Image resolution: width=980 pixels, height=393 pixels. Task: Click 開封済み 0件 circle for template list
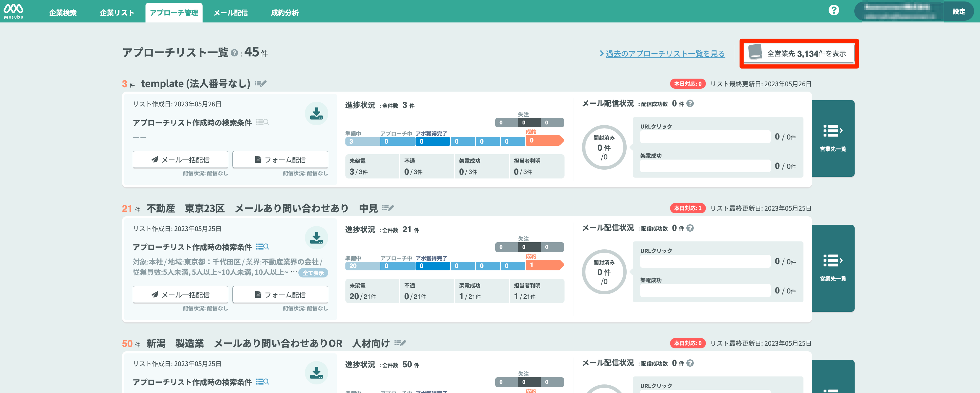tap(604, 147)
